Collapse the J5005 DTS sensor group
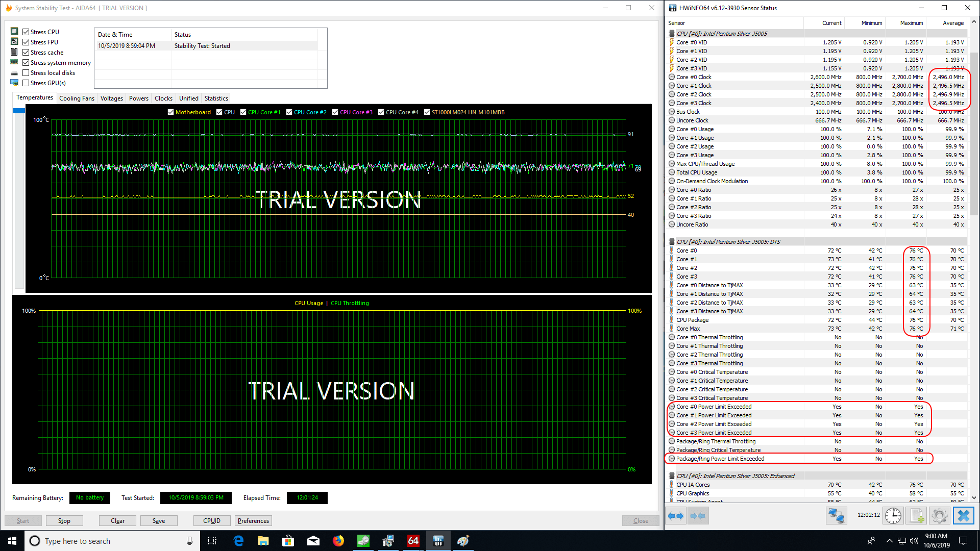980x551 pixels. coord(672,242)
